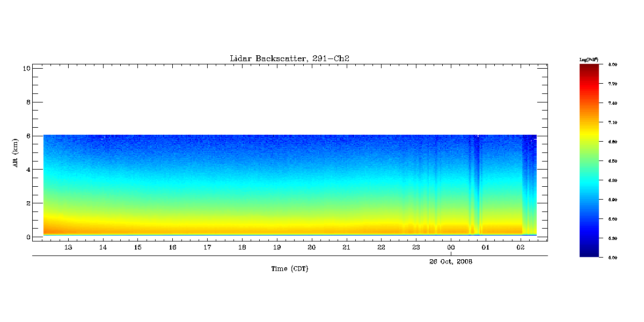Click the '19' hour tick label
Screen dimensions: 644x322
tap(277, 247)
